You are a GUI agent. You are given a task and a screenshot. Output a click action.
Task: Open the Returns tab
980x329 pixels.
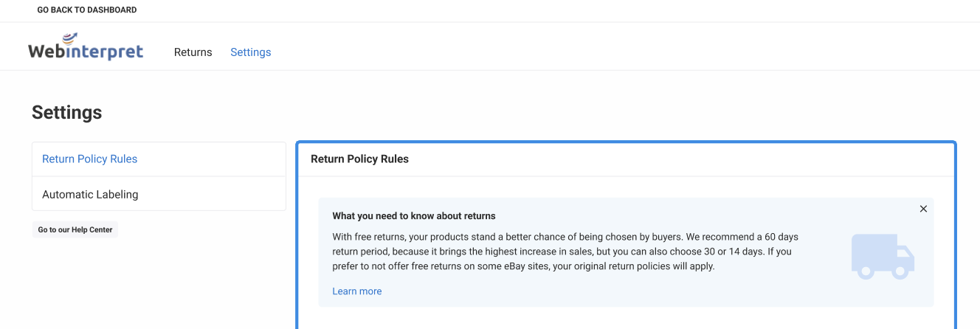tap(193, 52)
